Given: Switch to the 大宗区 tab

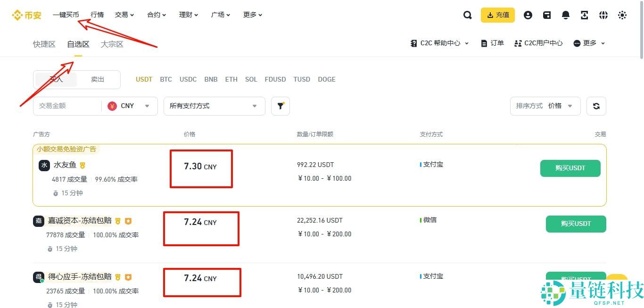Looking at the screenshot, I should [x=112, y=44].
